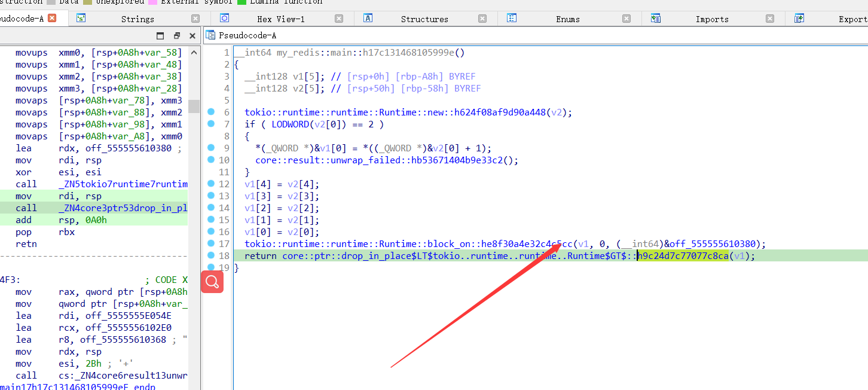Click the Hex View-1 tab icon
Image resolution: width=868 pixels, height=390 pixels.
(225, 19)
